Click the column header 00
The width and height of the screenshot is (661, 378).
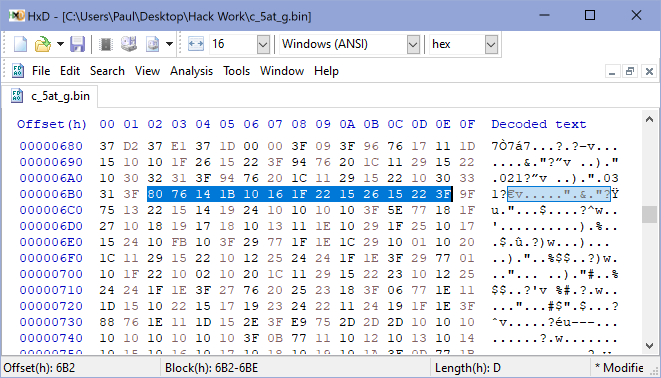click(107, 124)
